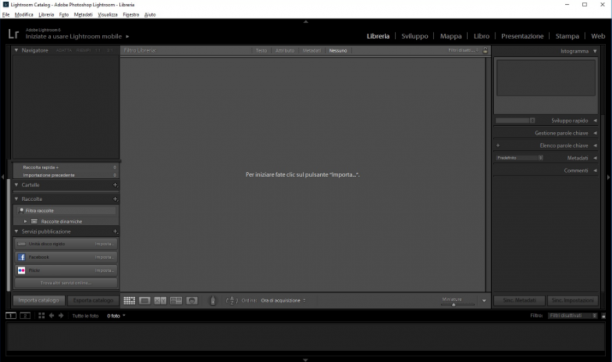The width and height of the screenshot is (612, 362).
Task: Click second window display button 2
Action: 25,316
